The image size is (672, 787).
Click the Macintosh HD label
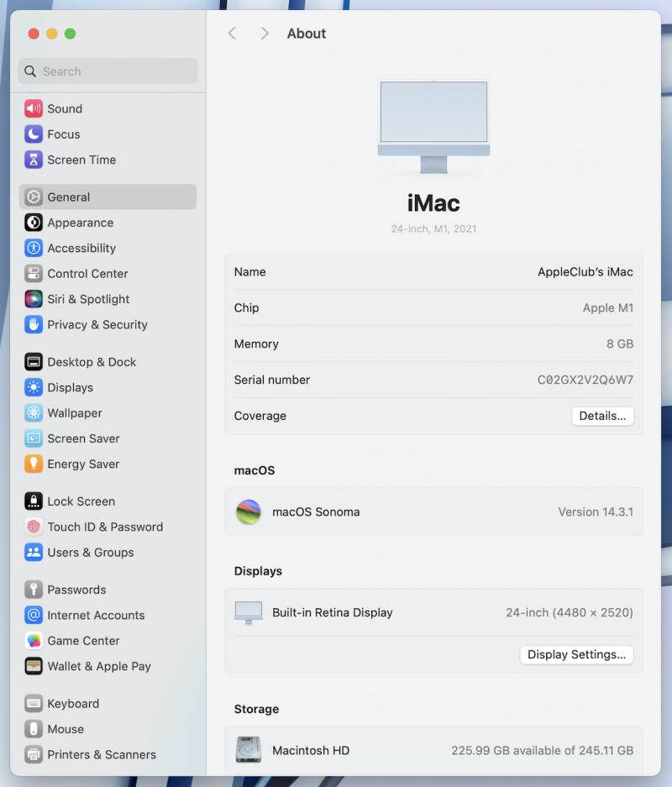[x=311, y=750]
